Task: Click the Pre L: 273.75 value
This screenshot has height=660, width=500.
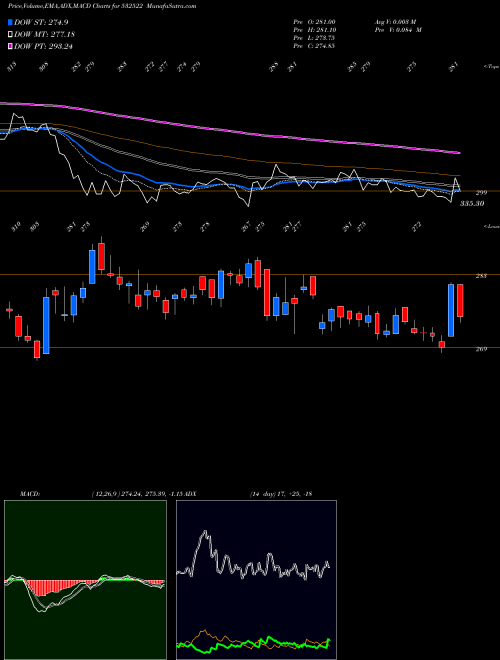Action: [x=314, y=38]
